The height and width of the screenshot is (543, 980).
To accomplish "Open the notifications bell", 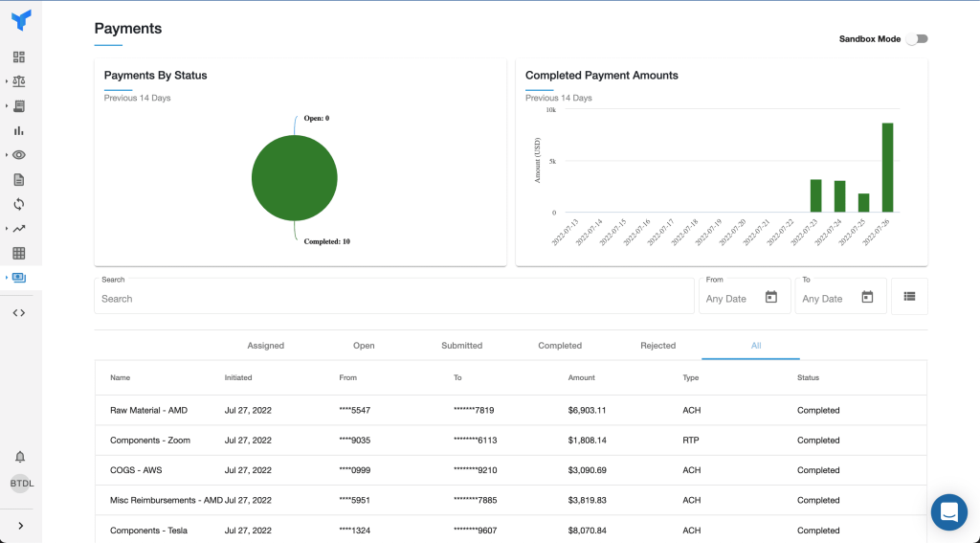I will click(20, 457).
